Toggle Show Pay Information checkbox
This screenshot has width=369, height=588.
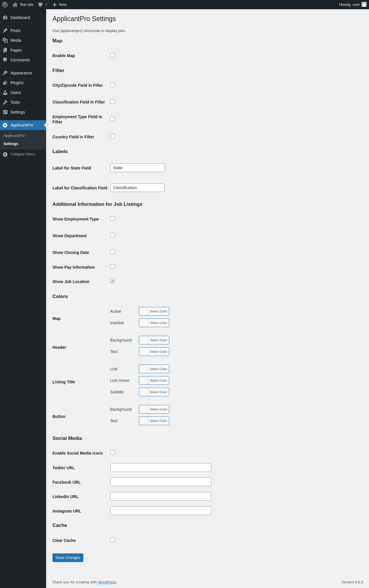[112, 266]
